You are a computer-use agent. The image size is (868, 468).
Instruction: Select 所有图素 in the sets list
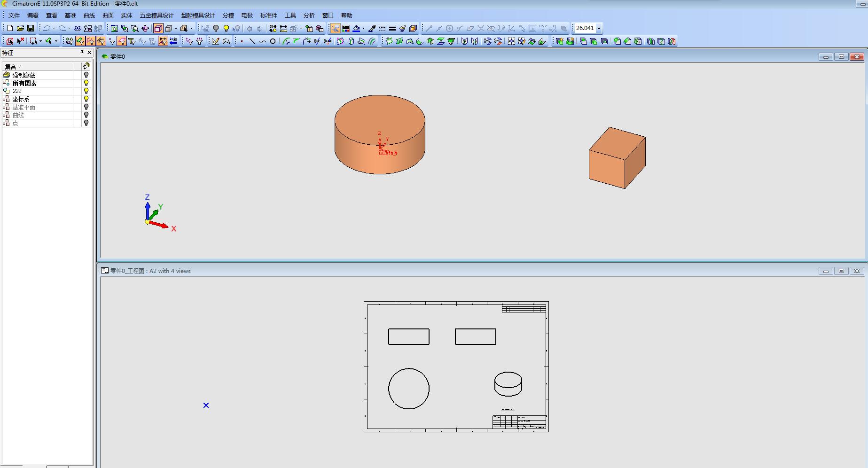coord(24,83)
